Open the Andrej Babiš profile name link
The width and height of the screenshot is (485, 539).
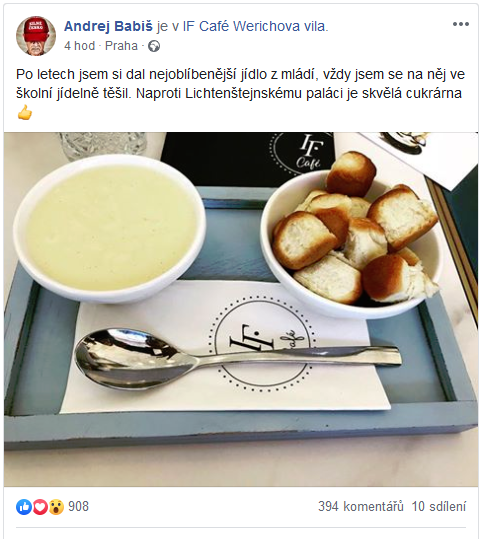coord(108,26)
